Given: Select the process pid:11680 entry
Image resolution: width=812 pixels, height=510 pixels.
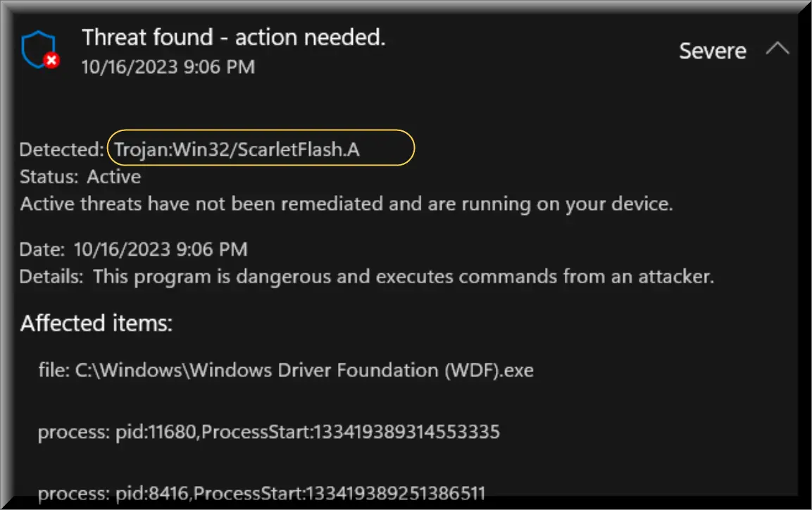Looking at the screenshot, I should (x=269, y=432).
